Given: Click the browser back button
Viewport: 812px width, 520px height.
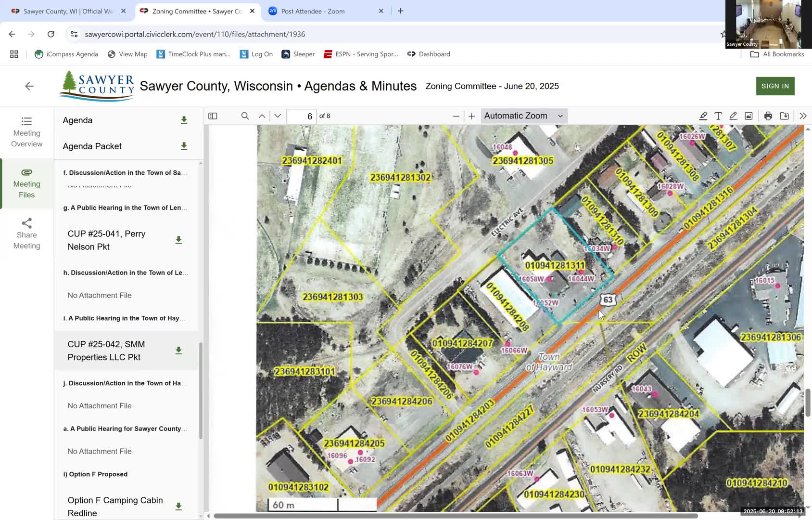Looking at the screenshot, I should coord(12,34).
